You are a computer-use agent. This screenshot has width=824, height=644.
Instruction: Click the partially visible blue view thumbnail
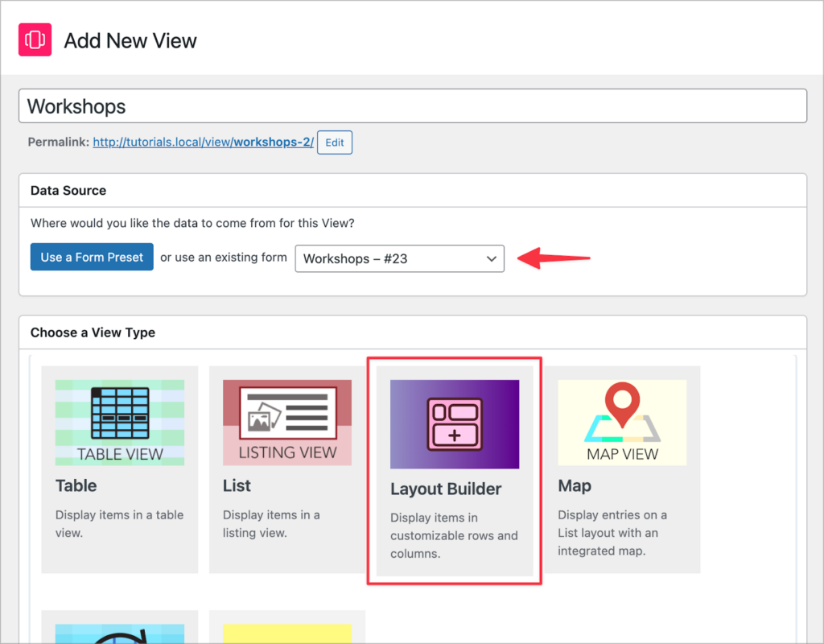tap(119, 634)
